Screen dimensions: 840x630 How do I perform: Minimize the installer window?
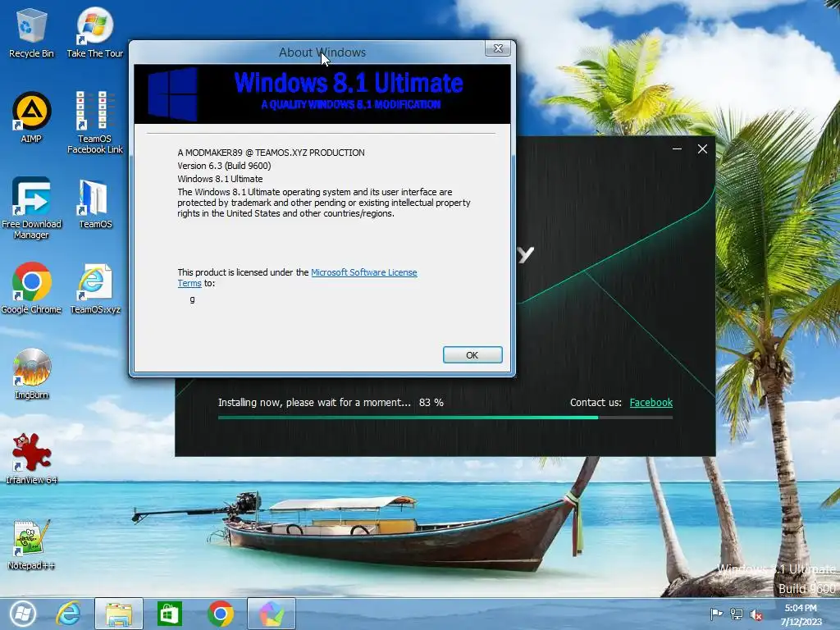pyautogui.click(x=677, y=149)
